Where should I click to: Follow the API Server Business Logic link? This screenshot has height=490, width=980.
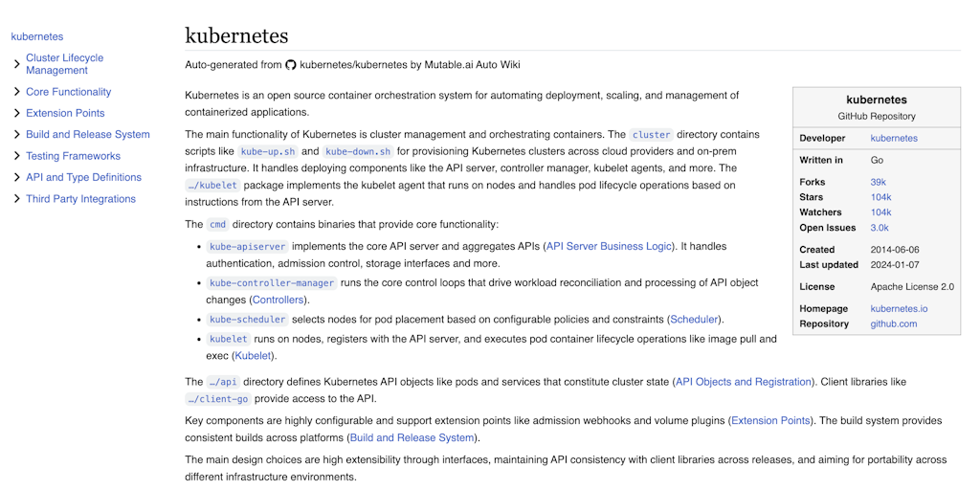coord(610,246)
